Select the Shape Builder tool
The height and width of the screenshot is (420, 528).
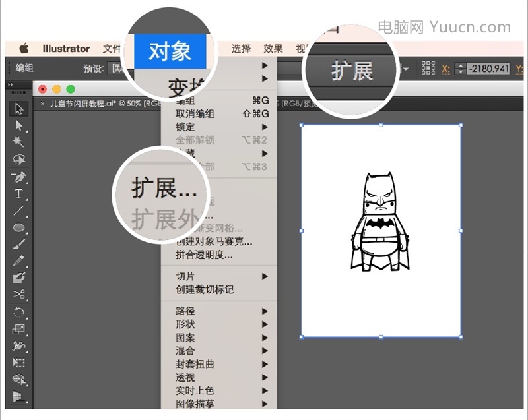pyautogui.click(x=19, y=379)
